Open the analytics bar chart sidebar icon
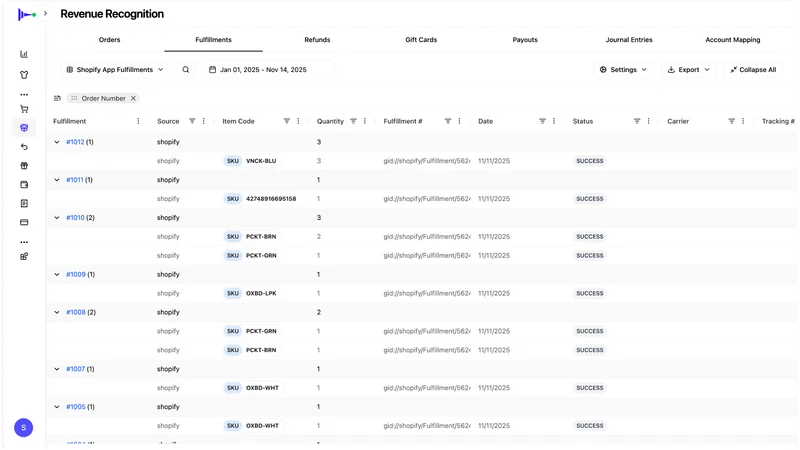 click(x=24, y=54)
